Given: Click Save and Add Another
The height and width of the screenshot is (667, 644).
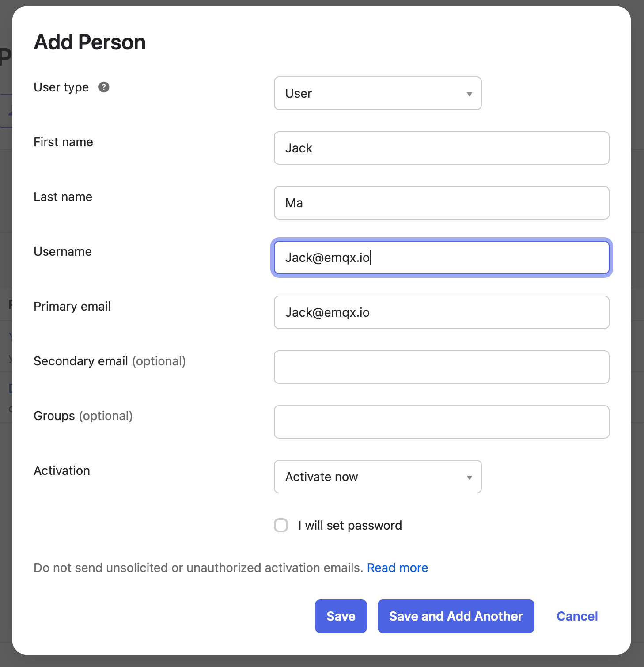Looking at the screenshot, I should [x=456, y=616].
